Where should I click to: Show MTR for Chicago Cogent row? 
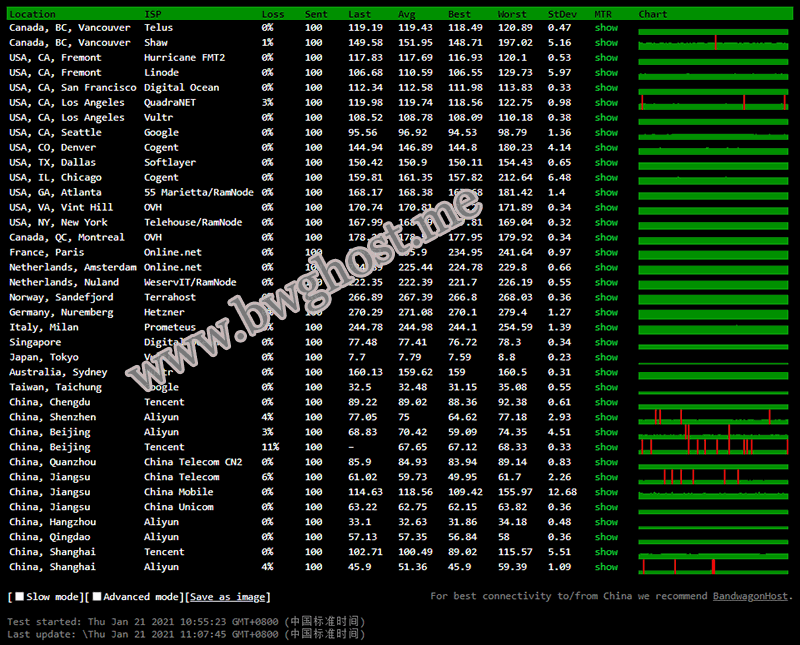click(x=606, y=177)
